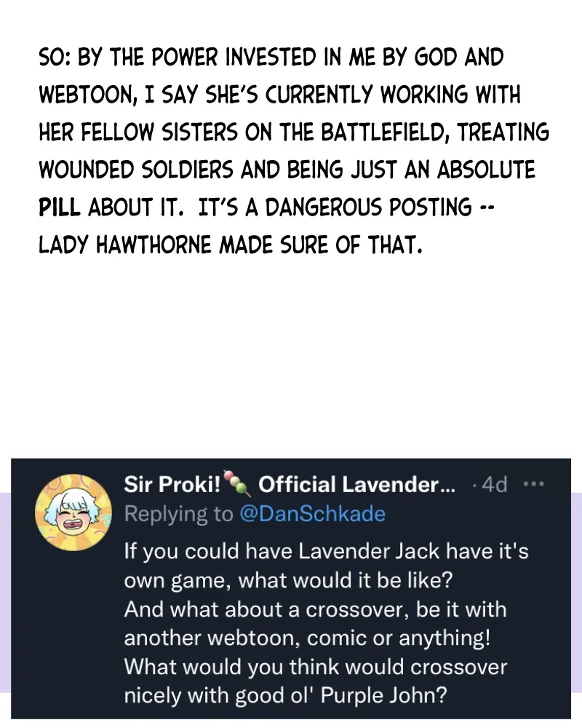This screenshot has height=728, width=582.
Task: Click the line "What would you think would crossover"
Action: tap(316, 667)
